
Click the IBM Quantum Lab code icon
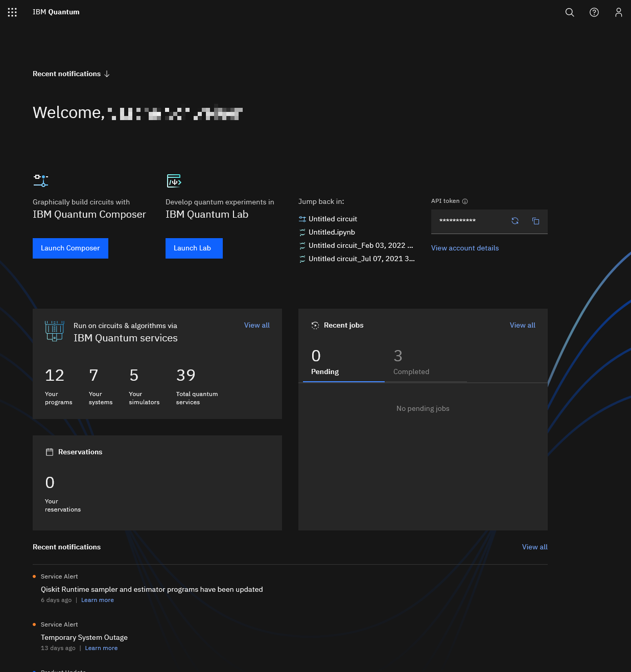[x=174, y=180]
